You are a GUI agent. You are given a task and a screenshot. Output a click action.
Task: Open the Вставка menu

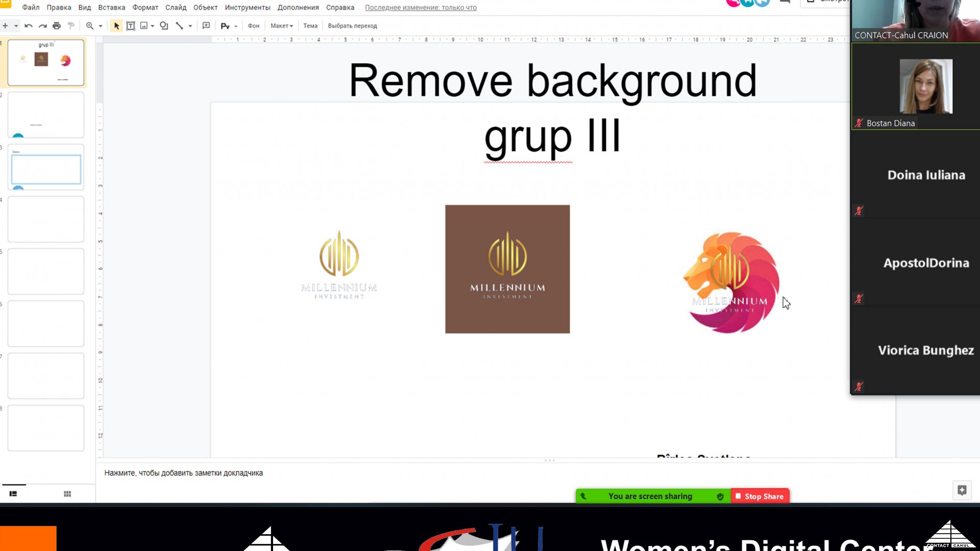[x=111, y=7]
